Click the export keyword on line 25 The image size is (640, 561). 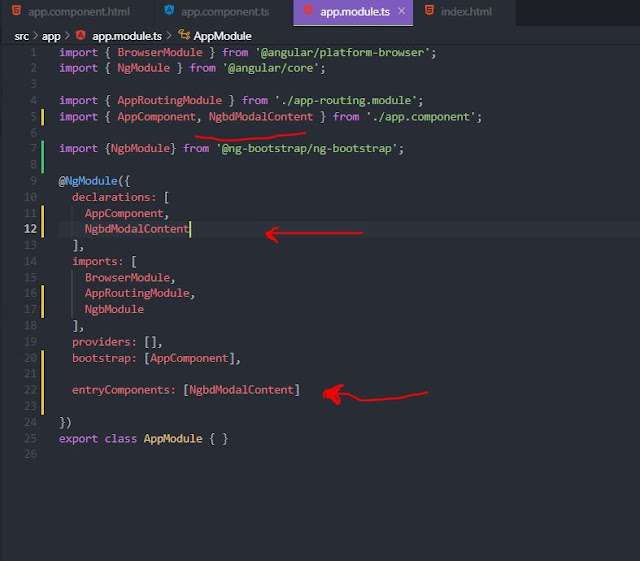click(78, 439)
